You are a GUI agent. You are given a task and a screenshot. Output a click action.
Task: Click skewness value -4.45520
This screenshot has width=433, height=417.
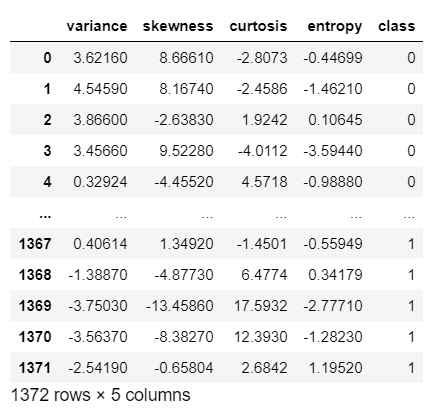(x=184, y=182)
